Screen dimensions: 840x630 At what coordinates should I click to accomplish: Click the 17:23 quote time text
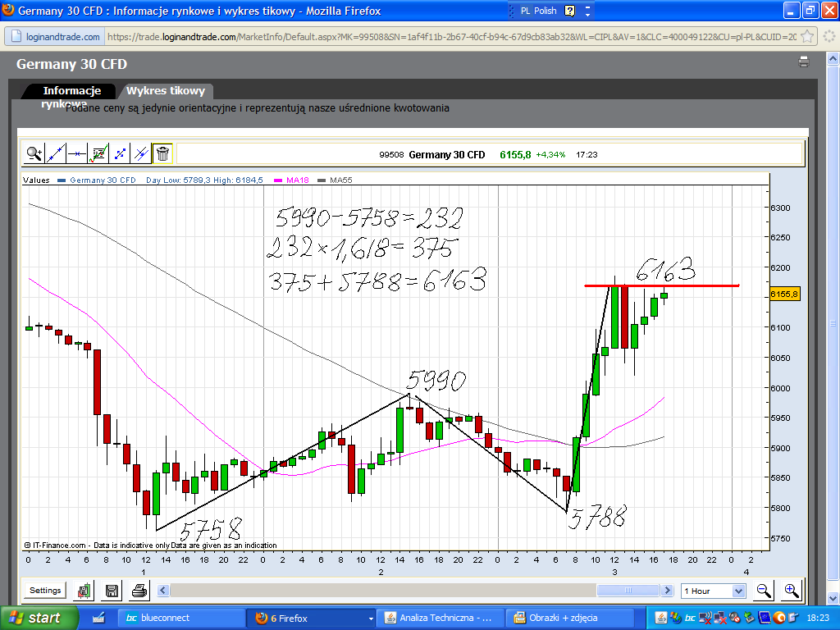click(x=587, y=155)
